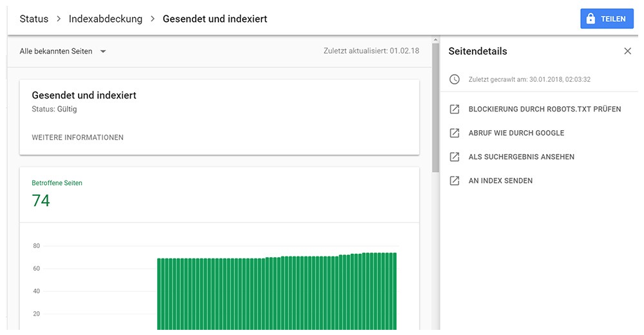Click the Weitere Informationen link
The height and width of the screenshot is (335, 644).
pos(78,137)
